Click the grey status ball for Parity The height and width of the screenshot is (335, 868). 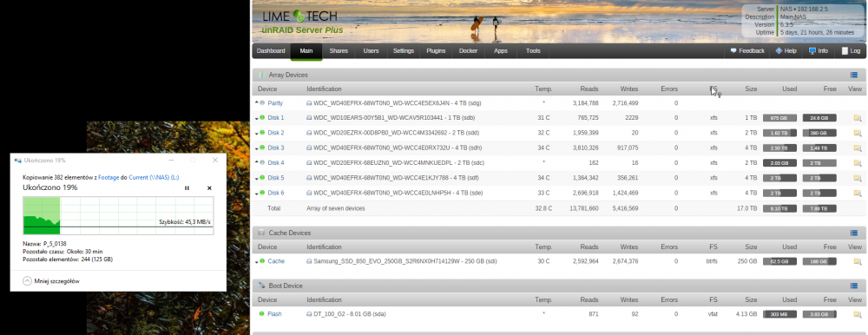pos(262,103)
